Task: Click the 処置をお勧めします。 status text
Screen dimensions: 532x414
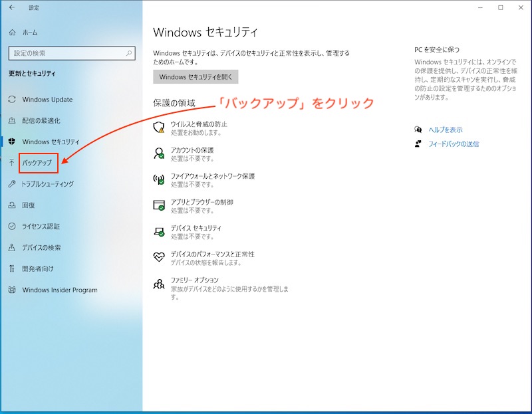Action: [196, 133]
